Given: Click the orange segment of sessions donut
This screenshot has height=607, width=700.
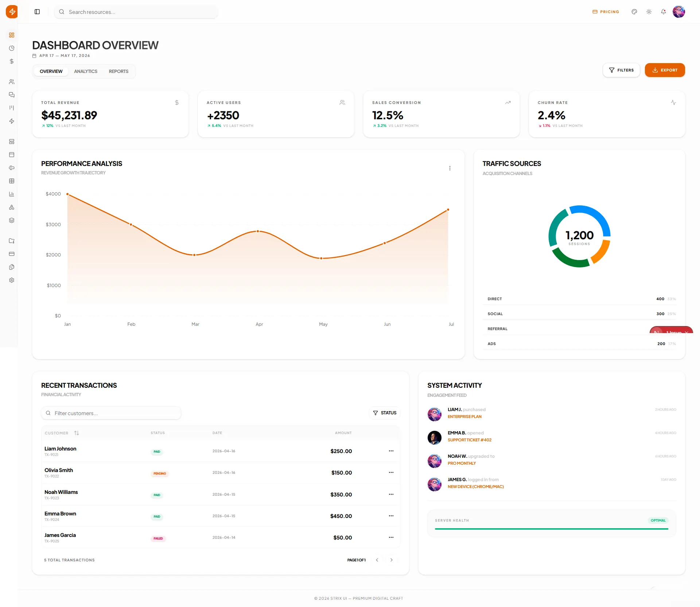Looking at the screenshot, I should [602, 253].
